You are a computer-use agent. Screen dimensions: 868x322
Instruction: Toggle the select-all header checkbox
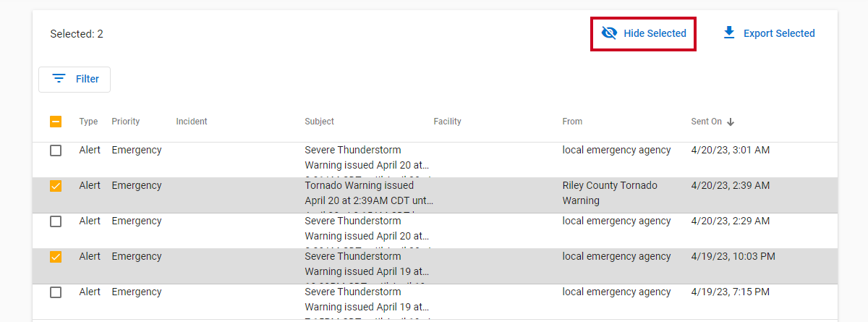56,122
